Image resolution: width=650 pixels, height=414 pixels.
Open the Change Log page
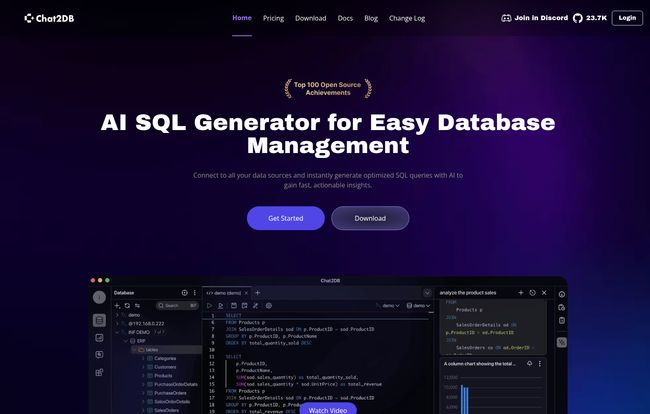tap(407, 18)
